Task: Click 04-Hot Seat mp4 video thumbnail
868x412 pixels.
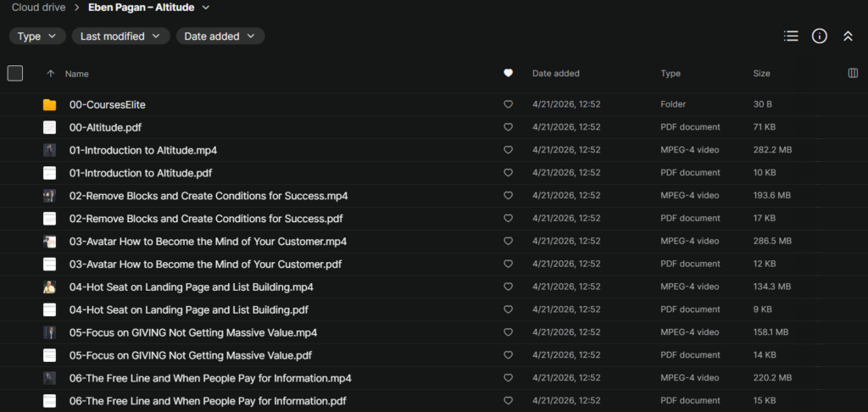Action: pyautogui.click(x=50, y=287)
